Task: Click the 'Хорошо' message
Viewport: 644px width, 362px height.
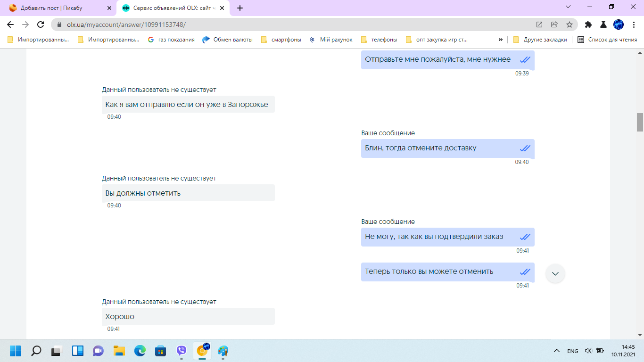Action: (x=188, y=316)
